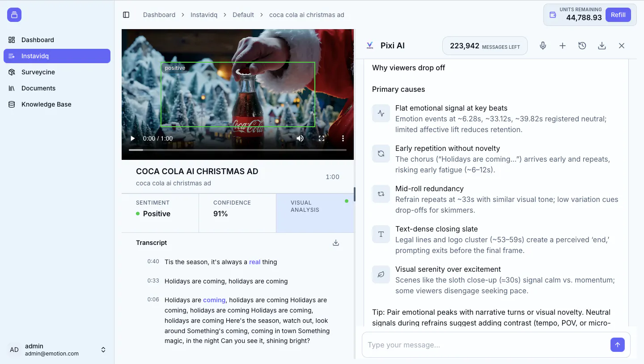644x364 pixels.
Task: Click "Why viewers drop off" heading
Action: point(409,68)
